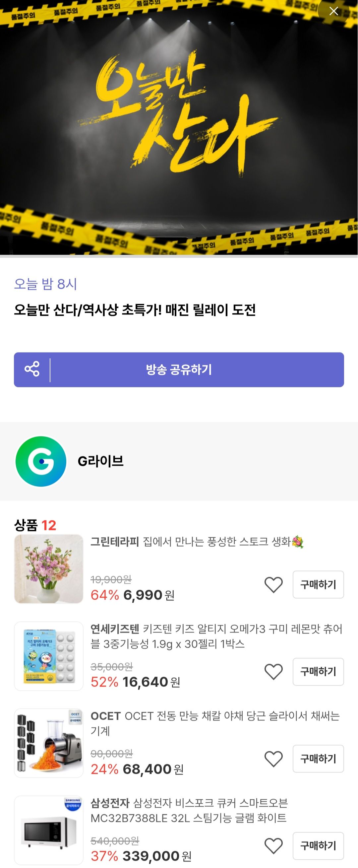View the OCET slicer product image
This screenshot has height=868, width=358.
(x=48, y=743)
